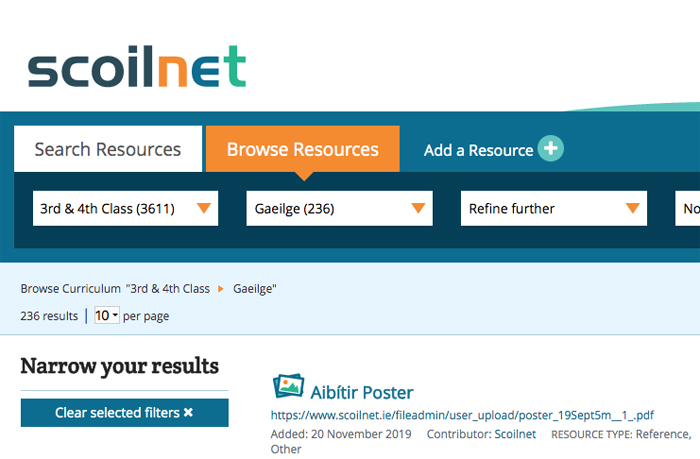Open the Search Resources tab

pos(108,149)
